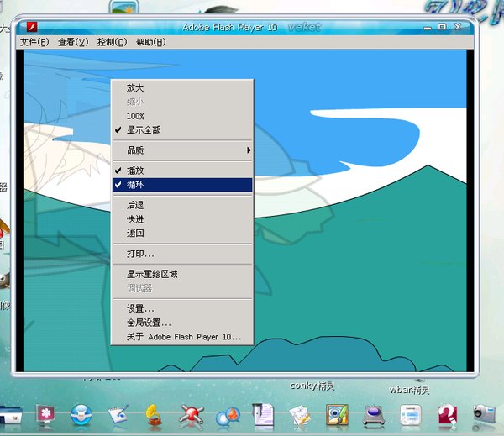Open the 文件(F) menu

coord(34,42)
